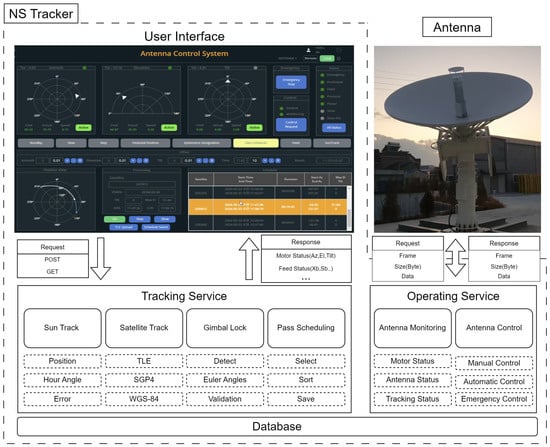Screen dimensions: 550x447
Task: Select the first gray mode tab in row
Action: 36,143
